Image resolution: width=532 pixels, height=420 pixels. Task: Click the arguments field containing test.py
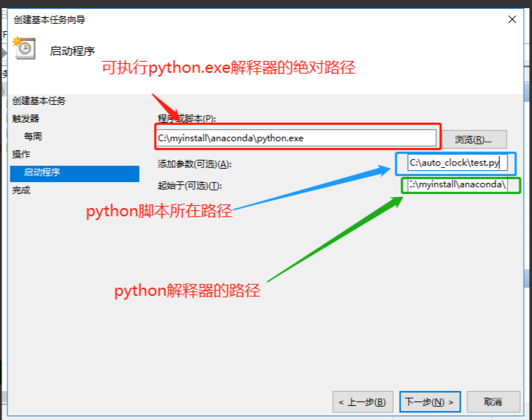457,163
